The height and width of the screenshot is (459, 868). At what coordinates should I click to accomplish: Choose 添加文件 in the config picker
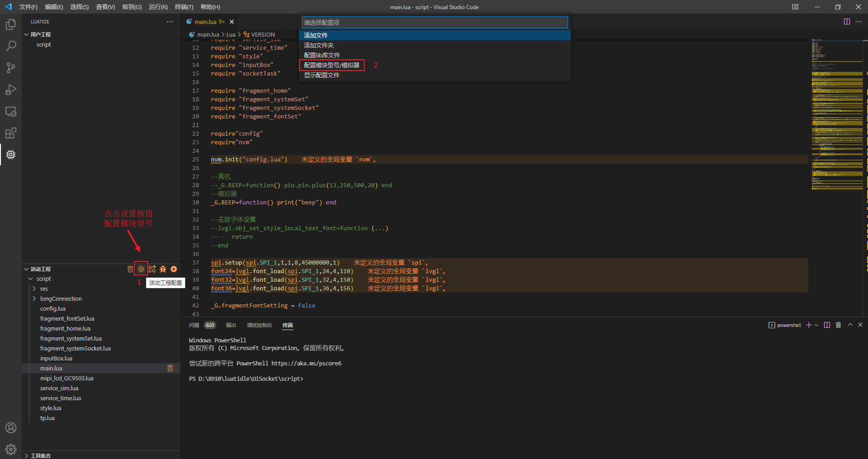(x=434, y=35)
